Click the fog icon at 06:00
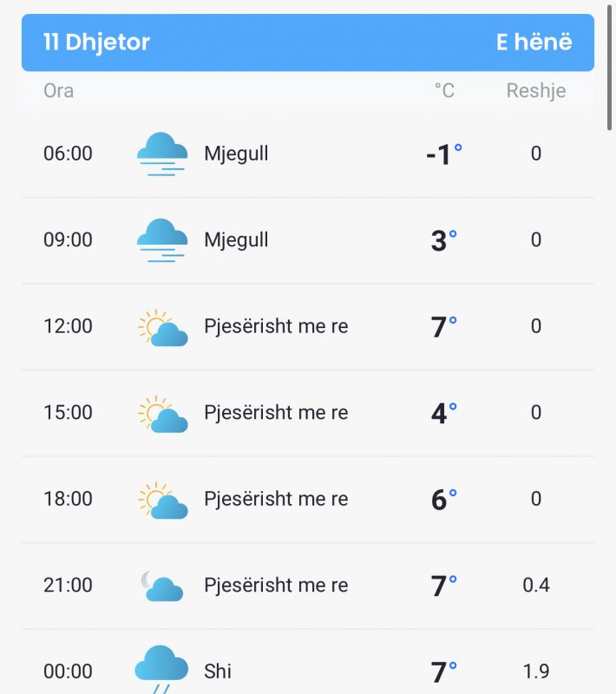Image resolution: width=616 pixels, height=694 pixels. coord(162,154)
